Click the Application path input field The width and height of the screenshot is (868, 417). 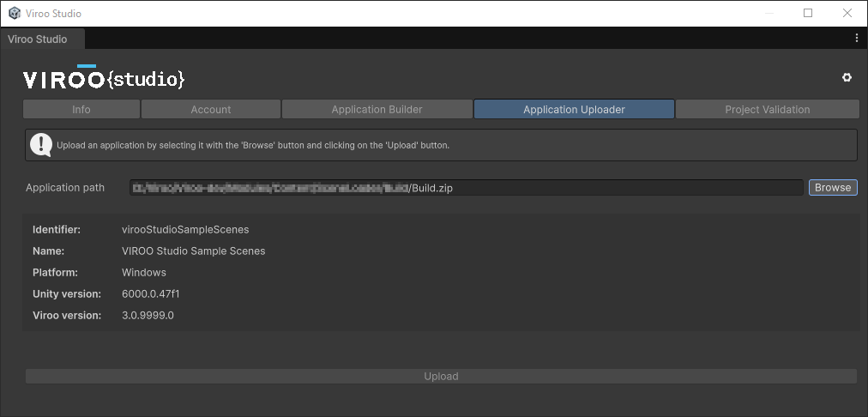(466, 188)
